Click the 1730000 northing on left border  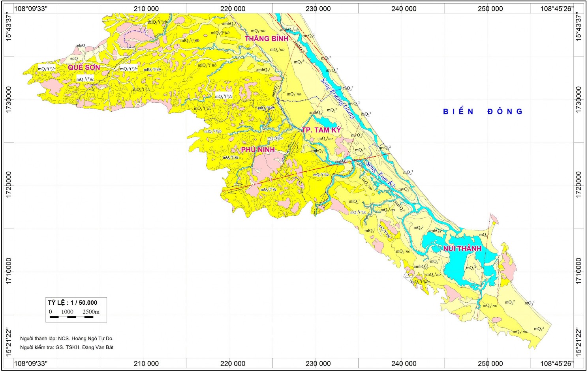click(x=9, y=100)
